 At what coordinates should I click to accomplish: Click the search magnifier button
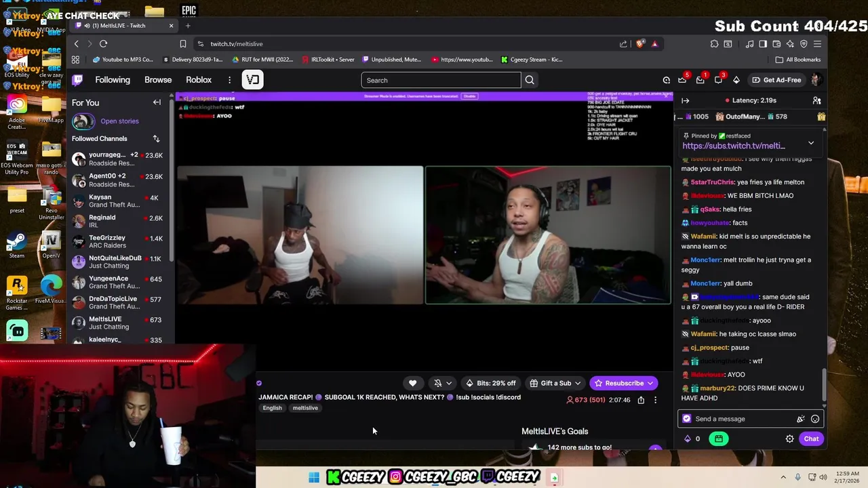point(530,80)
